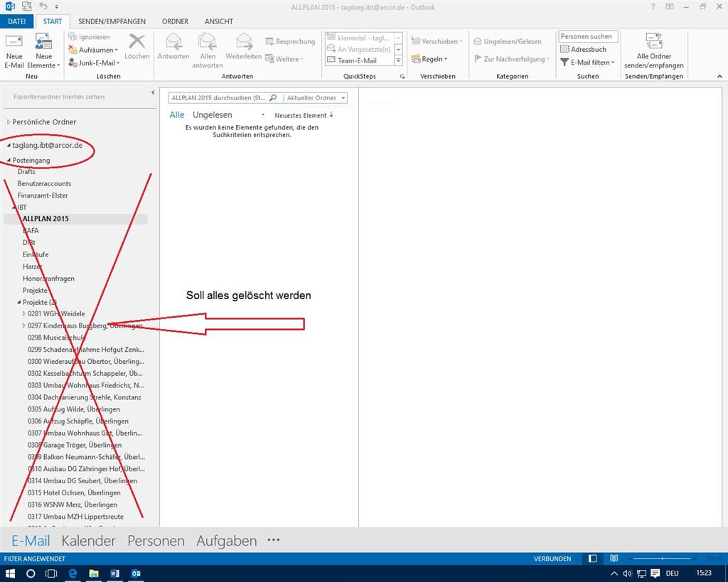Expand Persönliche Ordner
Image resolution: width=728 pixels, height=582 pixels.
coord(9,122)
